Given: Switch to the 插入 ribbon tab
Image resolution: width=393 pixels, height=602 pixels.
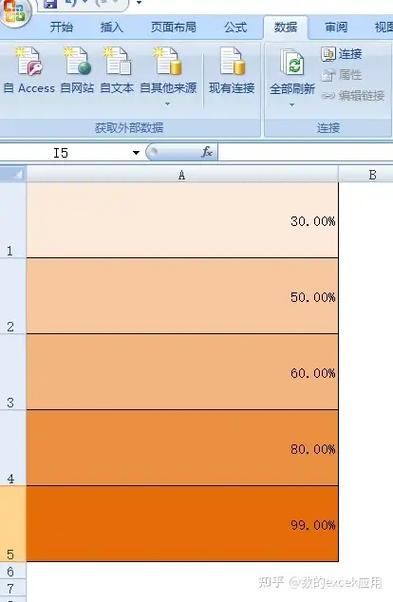Looking at the screenshot, I should (111, 27).
